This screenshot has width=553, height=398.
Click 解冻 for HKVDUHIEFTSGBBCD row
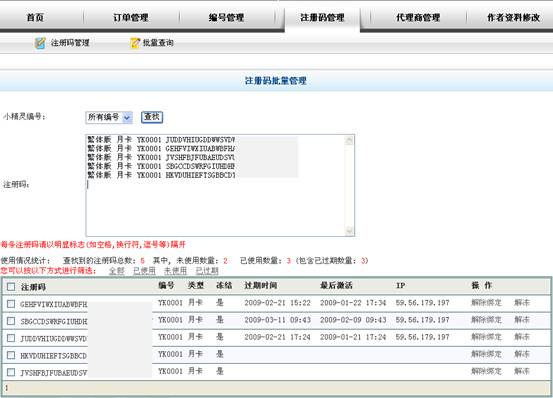click(x=522, y=354)
